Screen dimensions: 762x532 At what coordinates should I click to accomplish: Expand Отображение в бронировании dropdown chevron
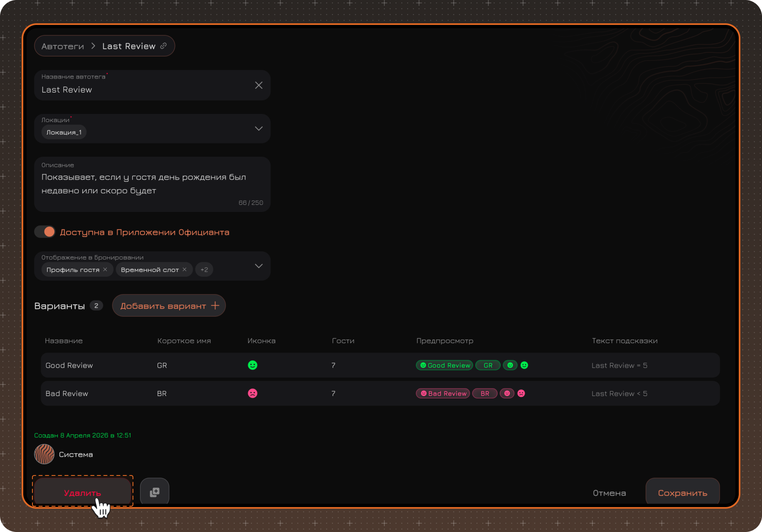[x=259, y=266]
